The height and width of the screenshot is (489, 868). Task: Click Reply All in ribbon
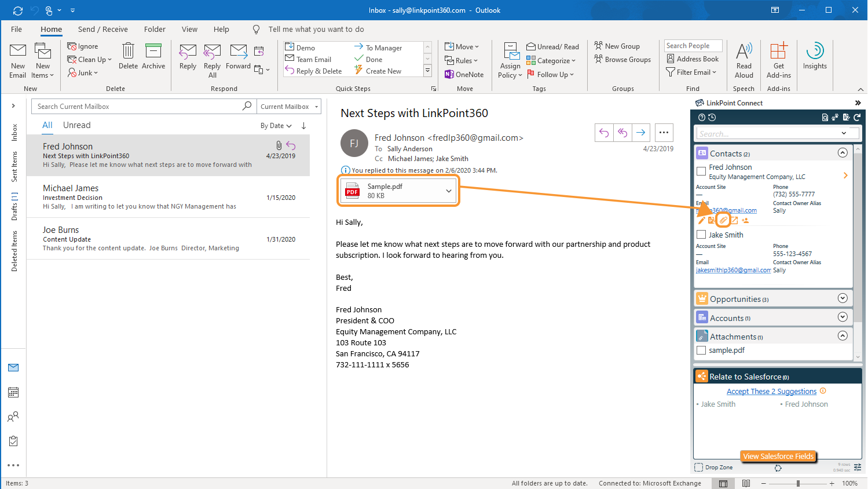pos(213,61)
